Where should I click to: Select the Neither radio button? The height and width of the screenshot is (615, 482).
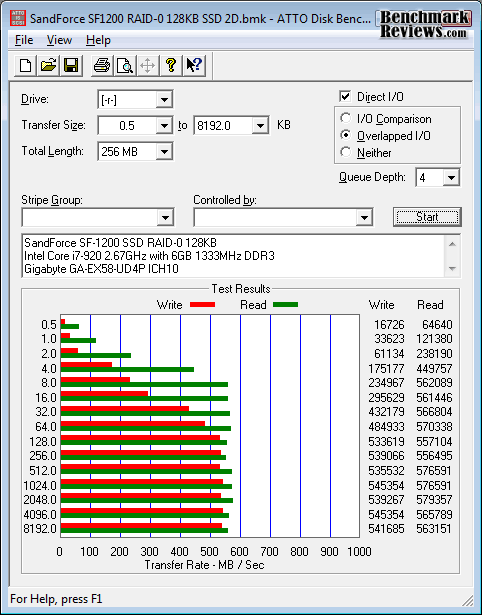(346, 152)
